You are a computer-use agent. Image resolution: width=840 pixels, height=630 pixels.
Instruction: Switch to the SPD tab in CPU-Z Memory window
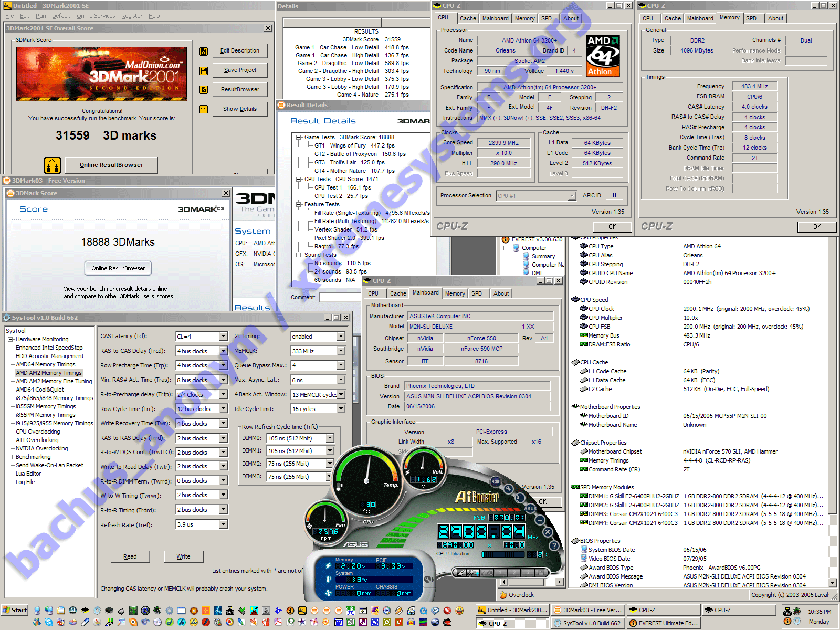click(751, 18)
